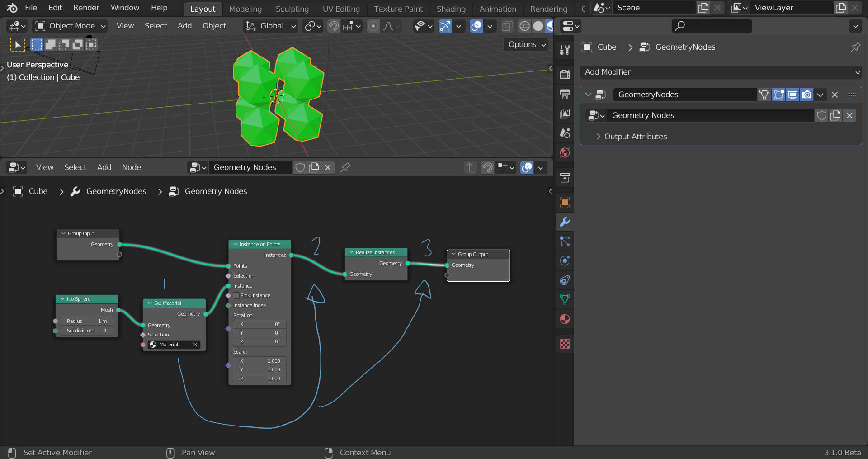Open the Scene properties tab

[564, 133]
